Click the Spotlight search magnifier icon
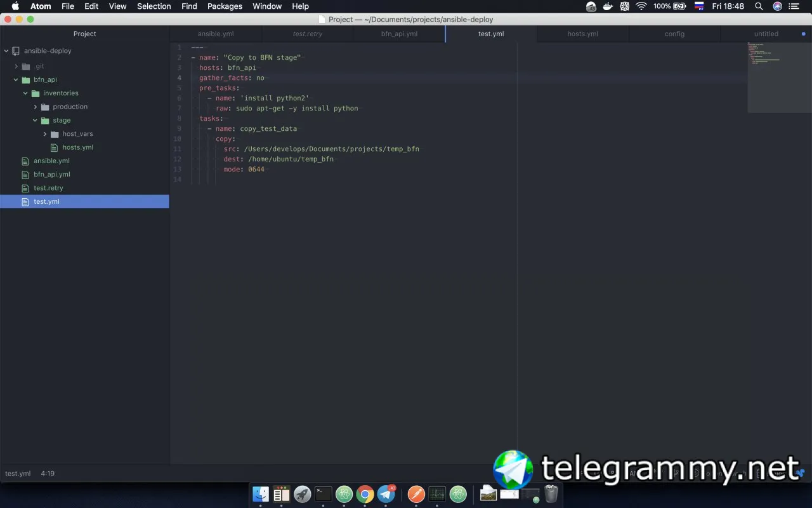The height and width of the screenshot is (508, 812). (x=759, y=6)
